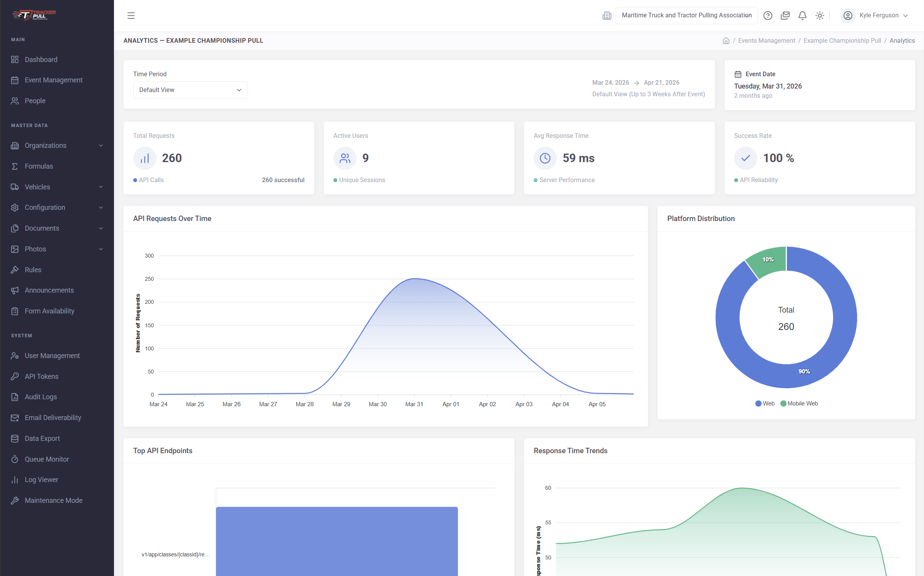Follow Events Management breadcrumb link

pos(766,40)
